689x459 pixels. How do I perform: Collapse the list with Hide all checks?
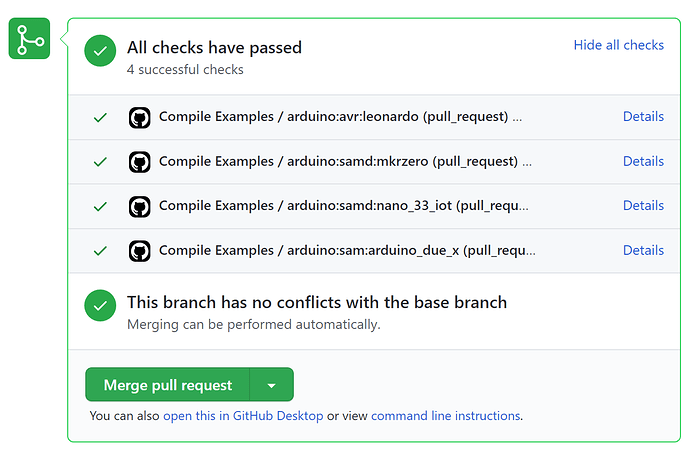pos(618,45)
